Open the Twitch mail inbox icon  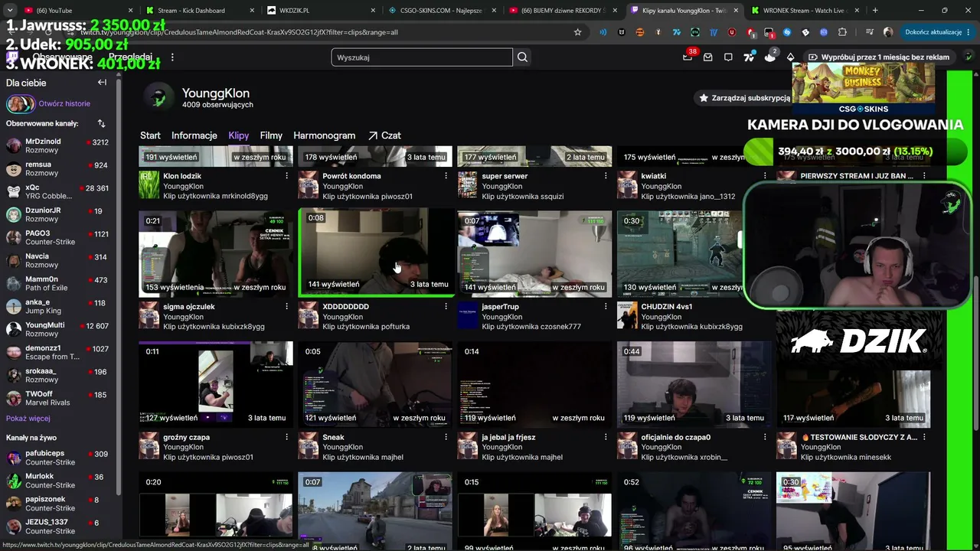tap(708, 57)
